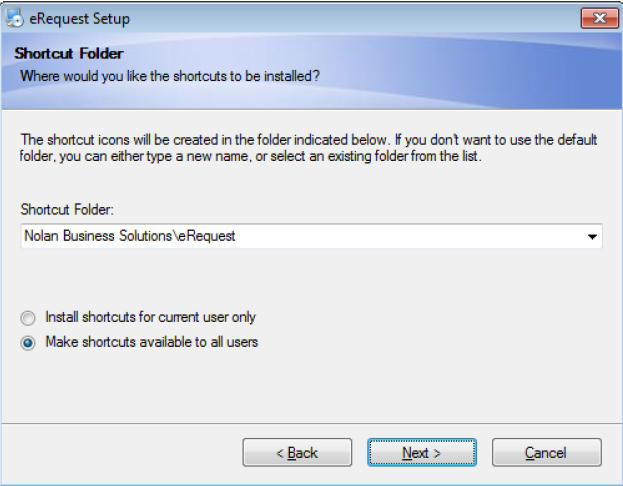Click the 'Install shortcuts for current user only' label text
Image resolution: width=623 pixels, height=486 pixels.
pyautogui.click(x=150, y=317)
